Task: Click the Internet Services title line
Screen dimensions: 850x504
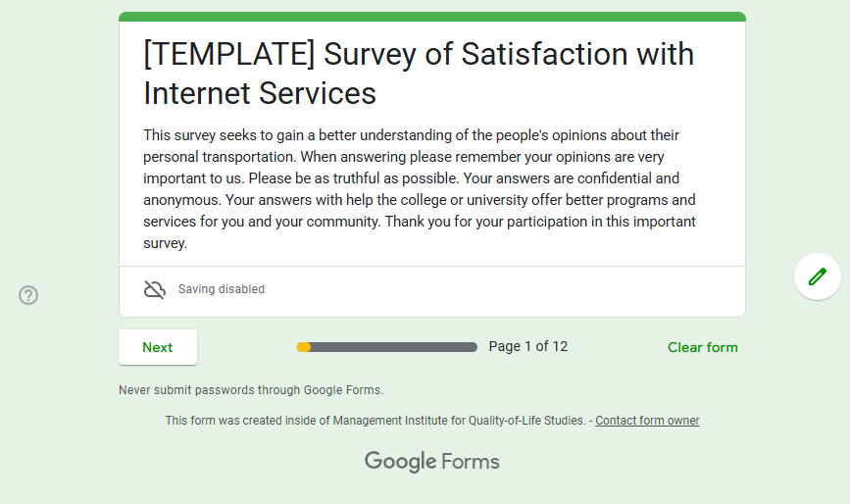Action: (x=260, y=93)
